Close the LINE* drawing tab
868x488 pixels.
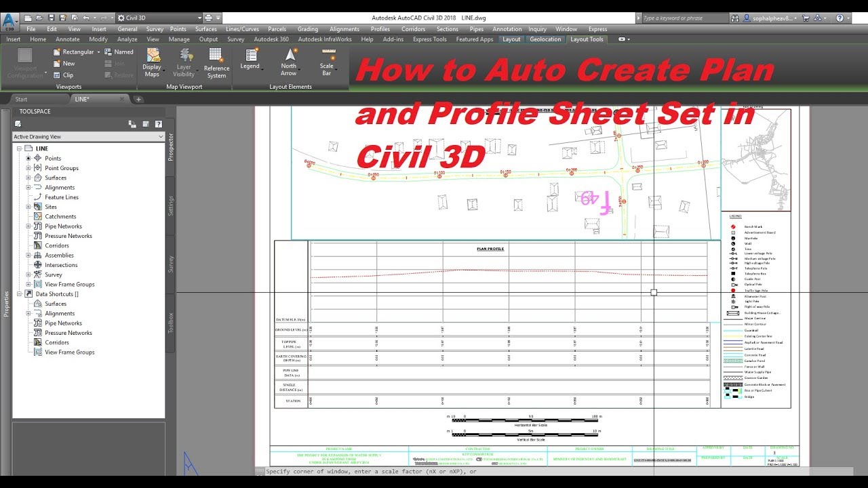tap(123, 99)
